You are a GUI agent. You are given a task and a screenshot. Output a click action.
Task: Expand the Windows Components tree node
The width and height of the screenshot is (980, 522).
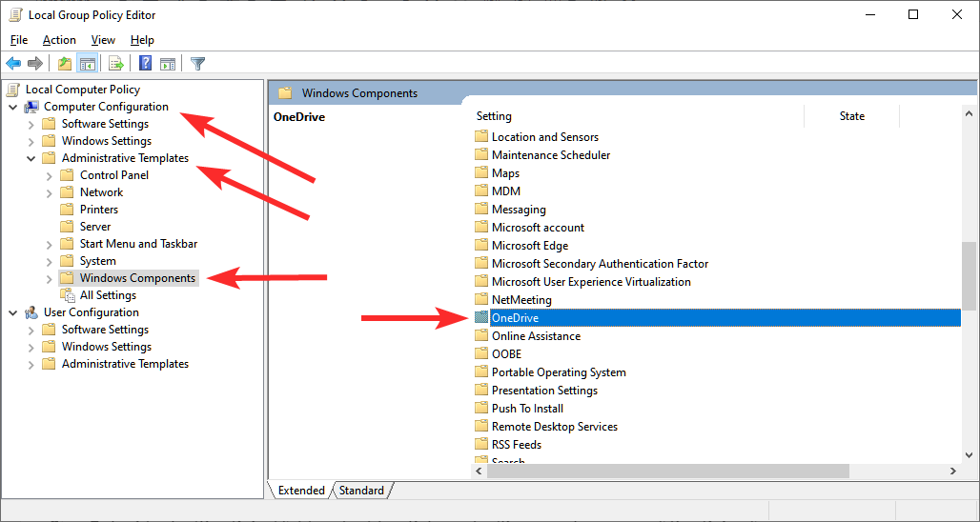pyautogui.click(x=50, y=278)
